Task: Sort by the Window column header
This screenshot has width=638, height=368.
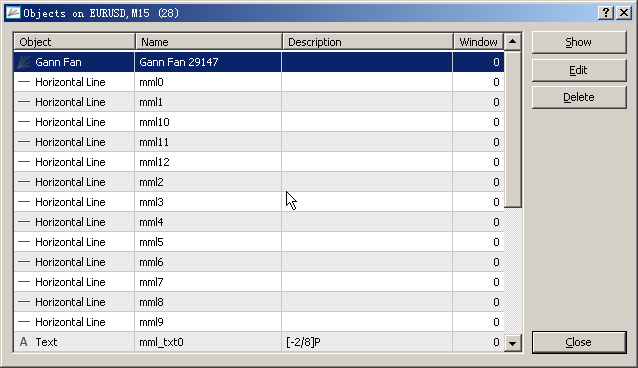Action: (478, 42)
